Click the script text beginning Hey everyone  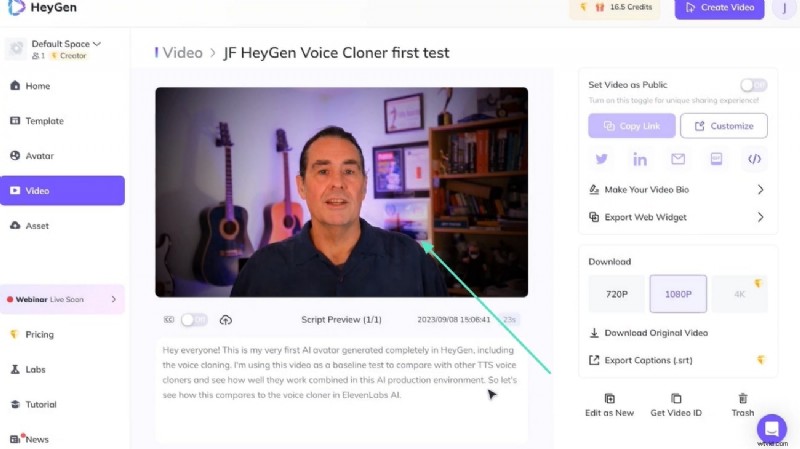[x=340, y=372]
